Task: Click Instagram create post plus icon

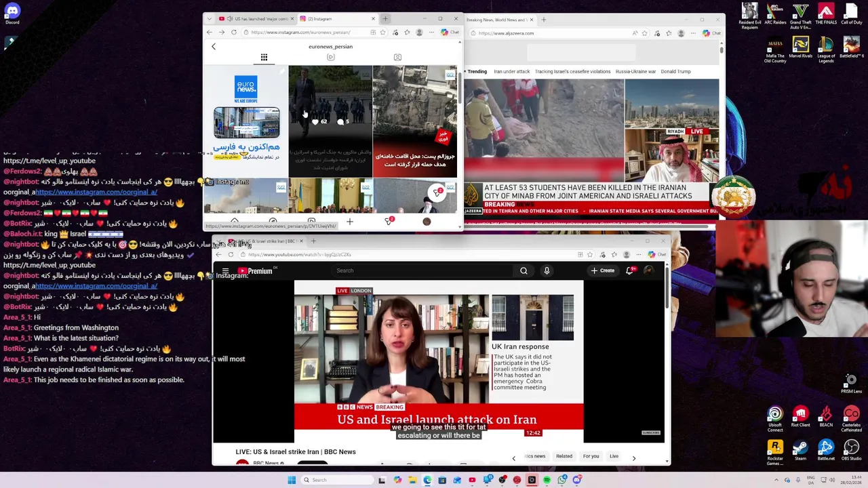Action: [x=349, y=222]
